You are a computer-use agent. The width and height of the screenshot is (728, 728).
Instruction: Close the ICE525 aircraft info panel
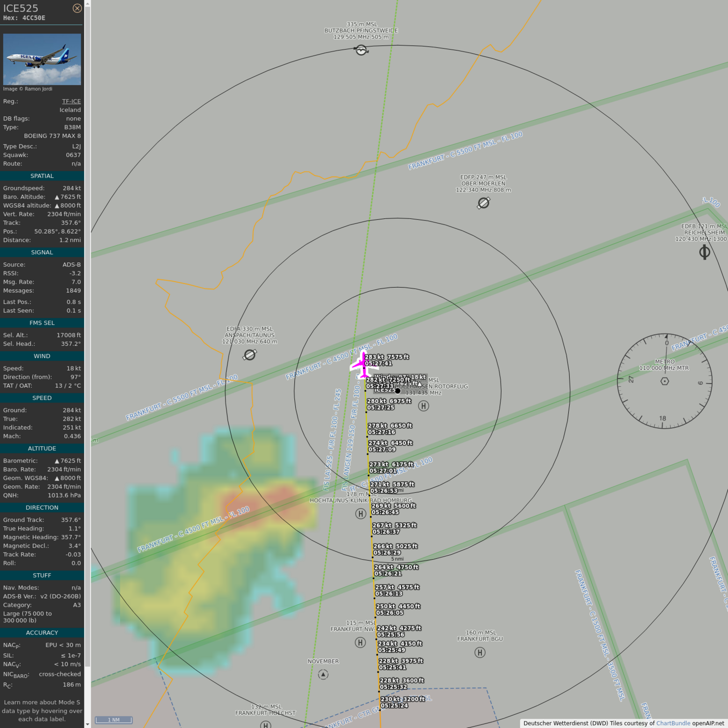[x=77, y=8]
